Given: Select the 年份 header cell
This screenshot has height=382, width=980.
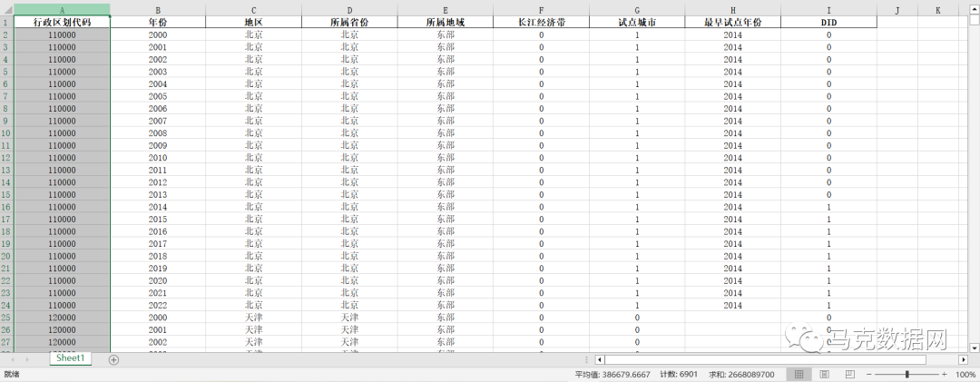Looking at the screenshot, I should (158, 22).
